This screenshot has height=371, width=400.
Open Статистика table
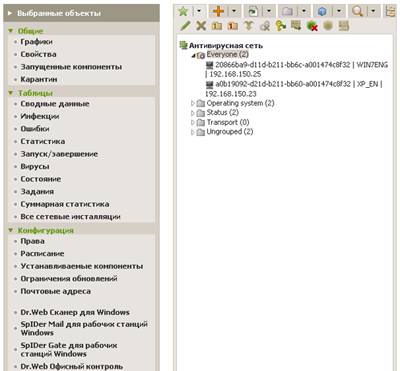click(x=43, y=141)
